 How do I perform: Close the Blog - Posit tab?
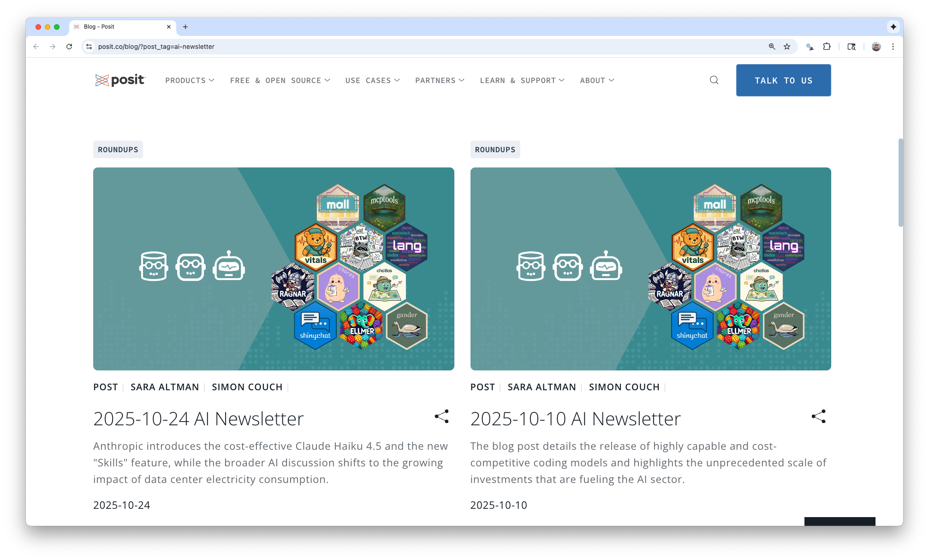point(169,27)
